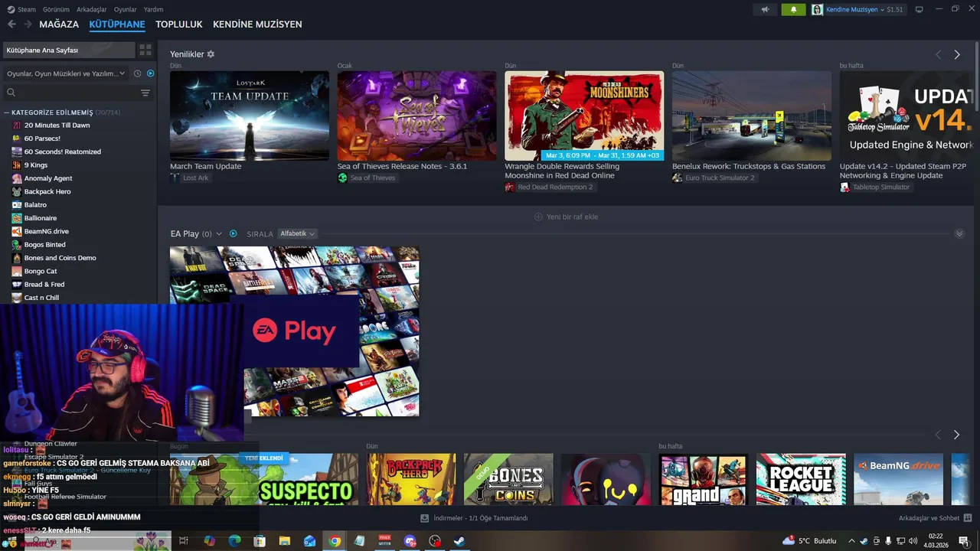Select Ballionaire in library list

coord(41,218)
